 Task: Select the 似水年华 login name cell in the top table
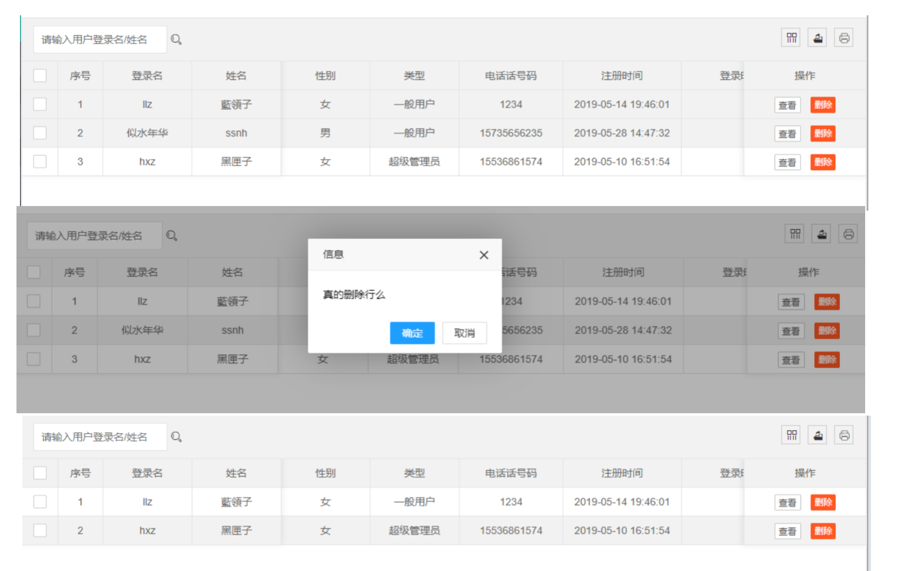pyautogui.click(x=147, y=133)
